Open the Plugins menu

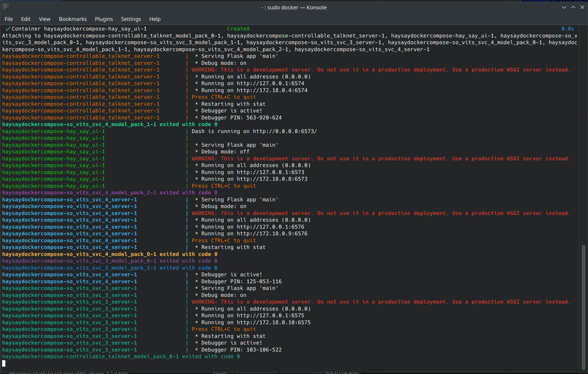(x=104, y=19)
